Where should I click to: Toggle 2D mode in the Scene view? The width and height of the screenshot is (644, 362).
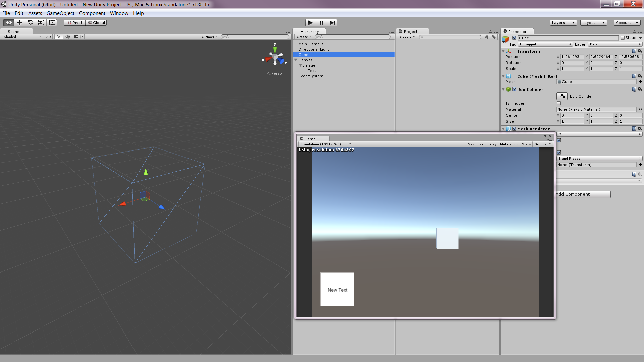(48, 37)
